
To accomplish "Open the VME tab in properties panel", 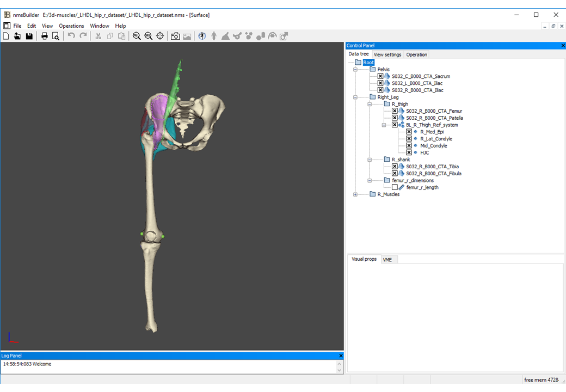I will tap(387, 260).
